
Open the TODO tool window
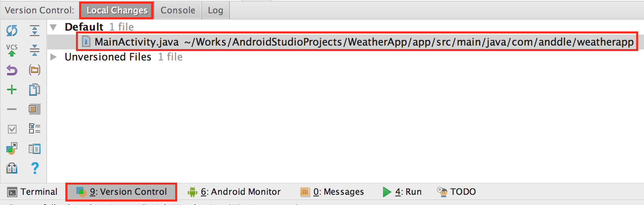[x=457, y=192]
